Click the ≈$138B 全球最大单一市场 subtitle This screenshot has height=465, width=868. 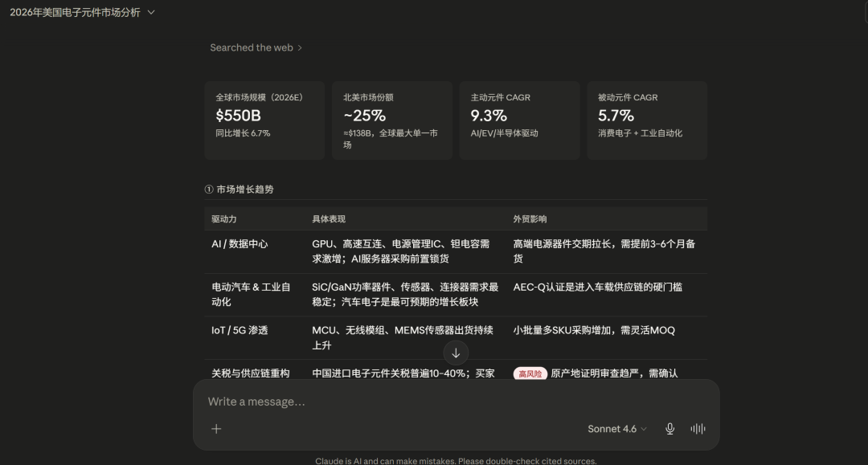[391, 139]
